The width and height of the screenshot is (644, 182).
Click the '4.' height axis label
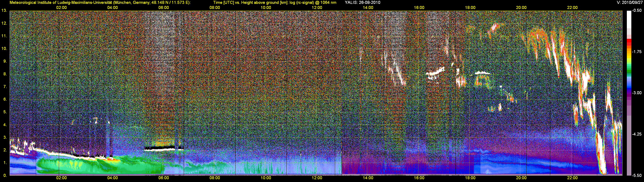[x=5, y=125]
